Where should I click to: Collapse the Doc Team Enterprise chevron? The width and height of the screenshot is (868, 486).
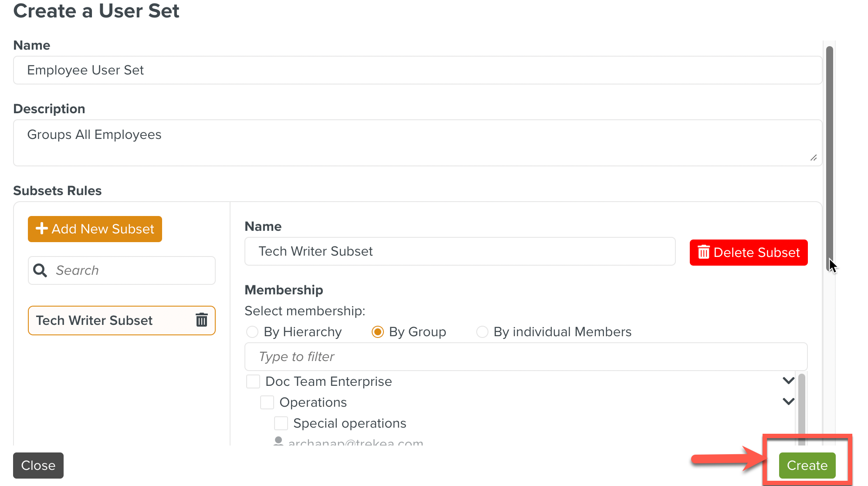(x=788, y=381)
